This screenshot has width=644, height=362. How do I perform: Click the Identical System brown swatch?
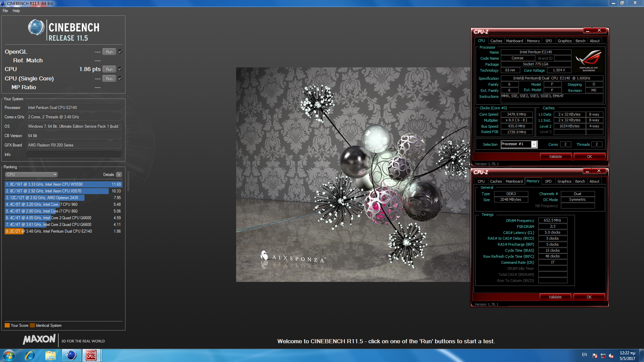(x=32, y=325)
